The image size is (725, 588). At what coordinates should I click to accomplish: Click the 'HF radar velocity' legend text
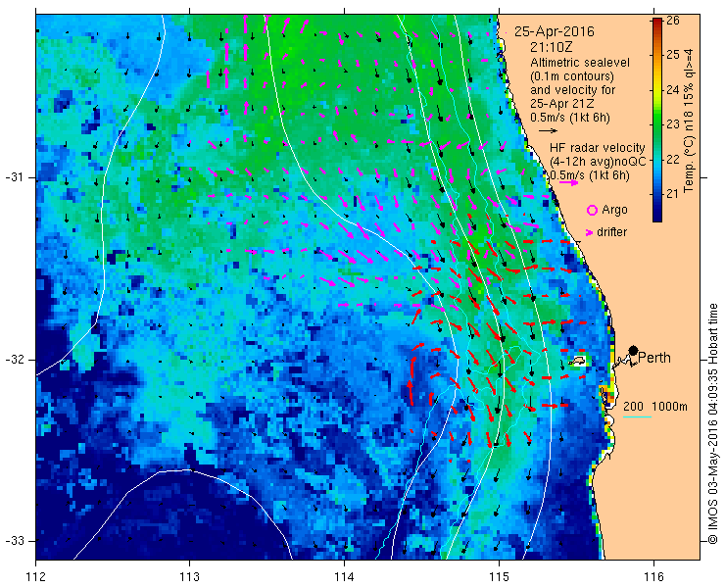pyautogui.click(x=598, y=148)
